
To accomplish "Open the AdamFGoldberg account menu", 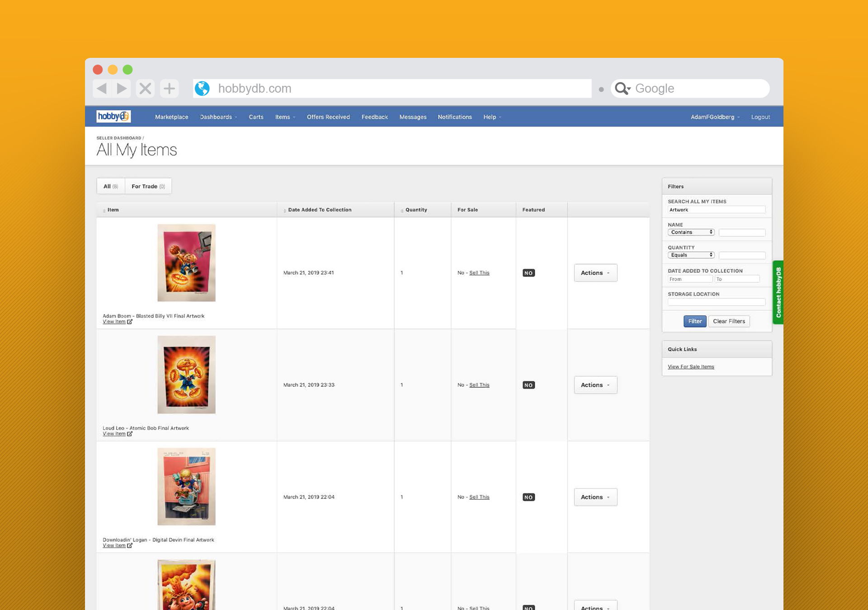I will (715, 117).
